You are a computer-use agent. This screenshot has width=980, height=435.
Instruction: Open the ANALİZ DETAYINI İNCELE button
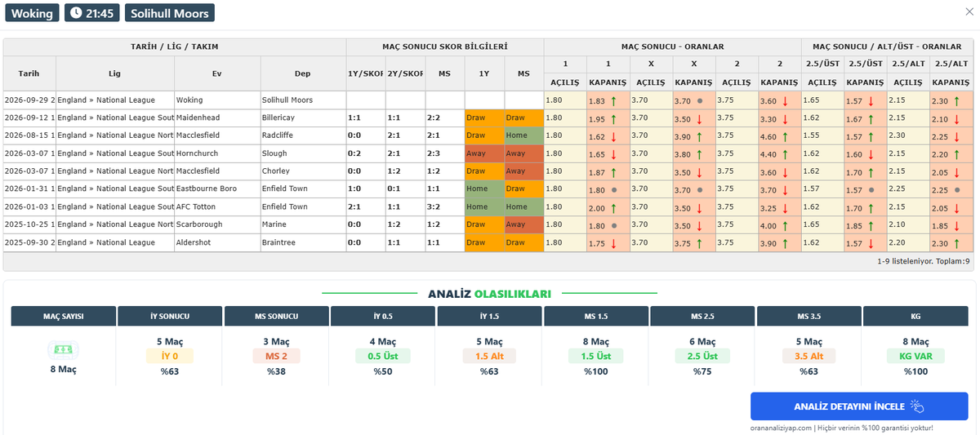859,406
